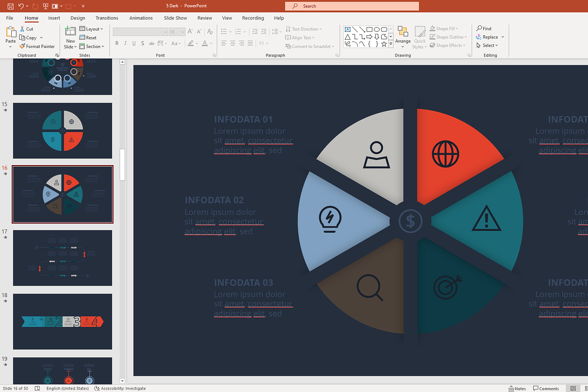Select the Scribble freeform shape
Viewport: 588px width, 392px height.
tap(347, 44)
